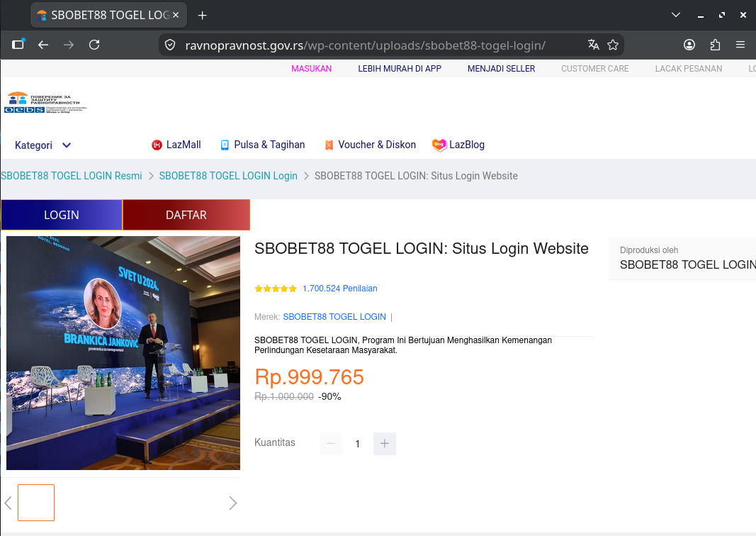Increase quantity with plus button
The width and height of the screenshot is (756, 536).
385,443
